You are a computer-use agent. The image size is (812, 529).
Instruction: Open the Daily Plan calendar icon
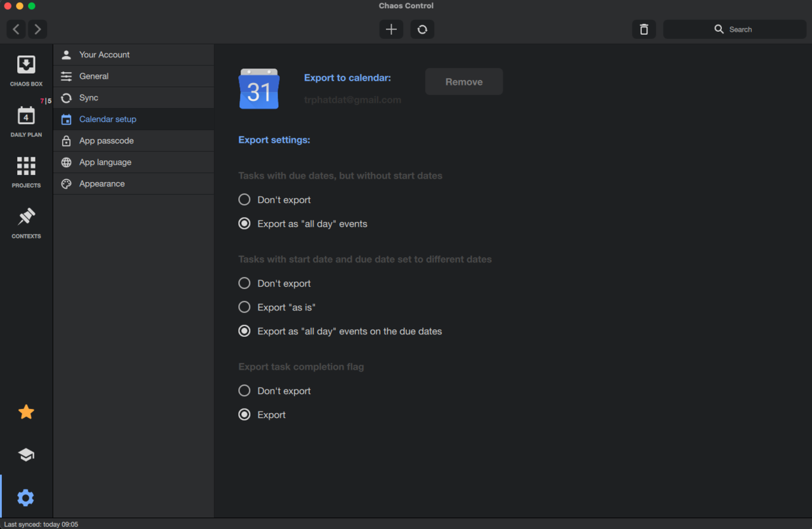26,115
